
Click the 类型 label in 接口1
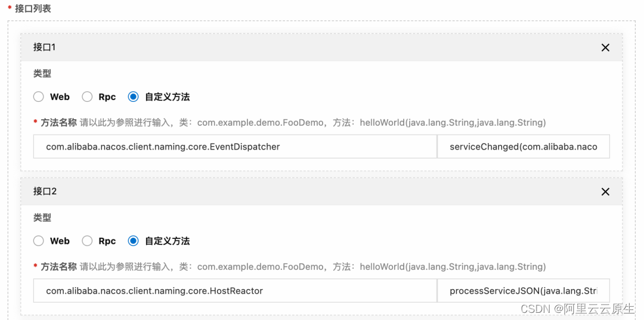(42, 73)
